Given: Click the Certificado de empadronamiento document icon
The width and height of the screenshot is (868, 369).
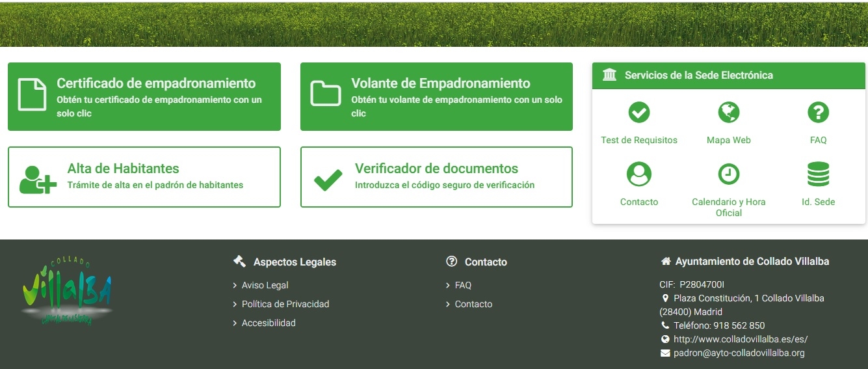Looking at the screenshot, I should [x=32, y=95].
